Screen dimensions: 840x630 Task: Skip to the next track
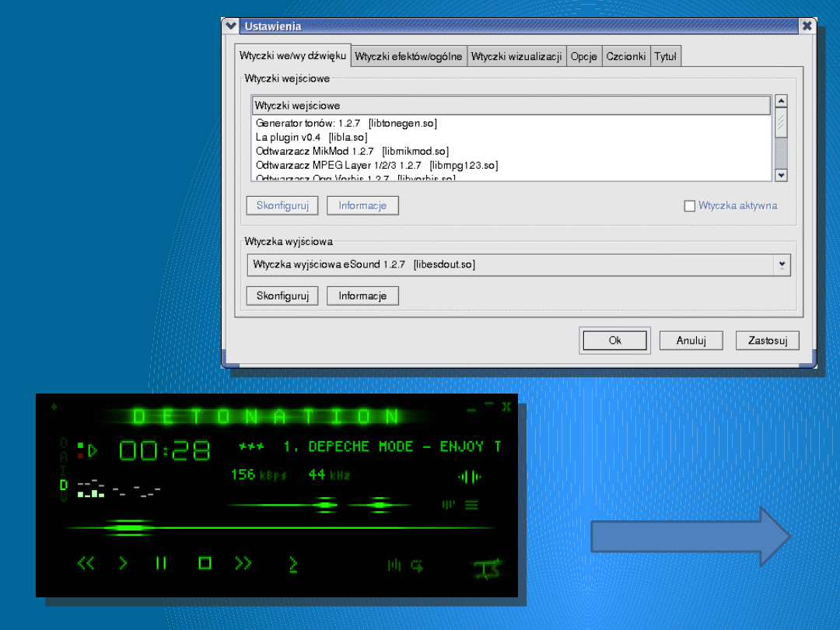tap(244, 563)
